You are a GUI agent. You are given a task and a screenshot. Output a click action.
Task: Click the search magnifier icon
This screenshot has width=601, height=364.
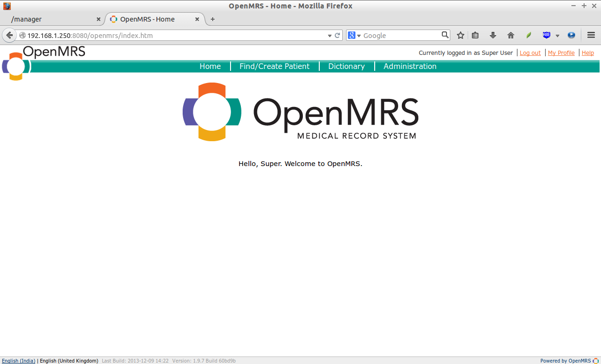pyautogui.click(x=445, y=35)
